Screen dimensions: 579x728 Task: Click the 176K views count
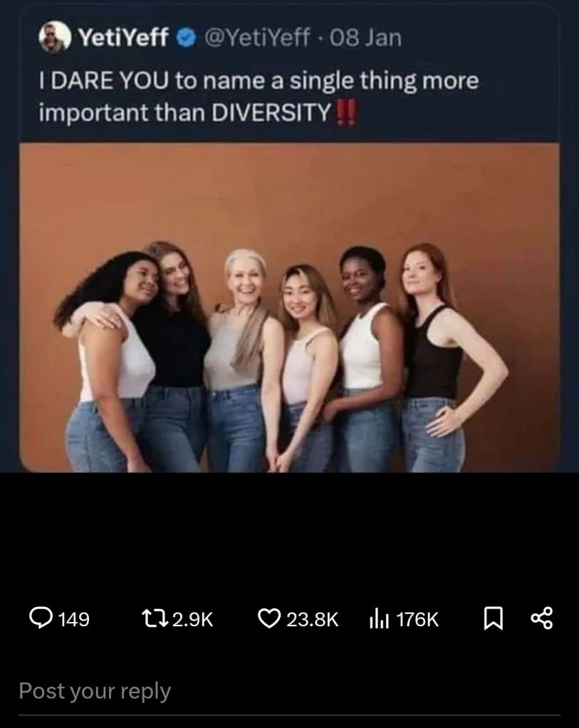click(x=417, y=619)
